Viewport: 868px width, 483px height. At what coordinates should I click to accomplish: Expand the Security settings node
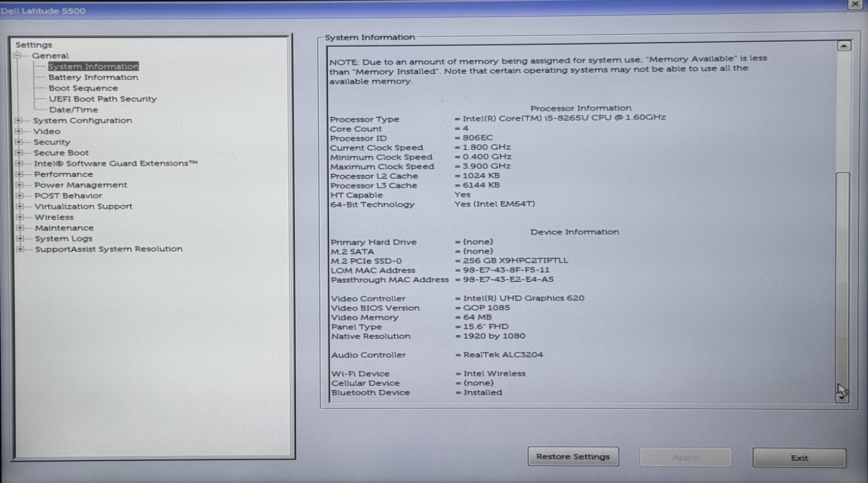[19, 142]
